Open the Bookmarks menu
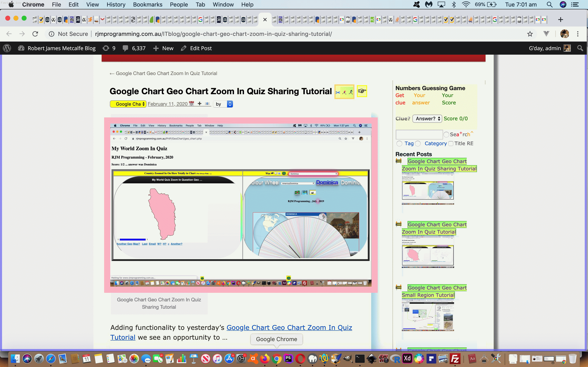Screen dimensions: 588x367 coord(147,5)
